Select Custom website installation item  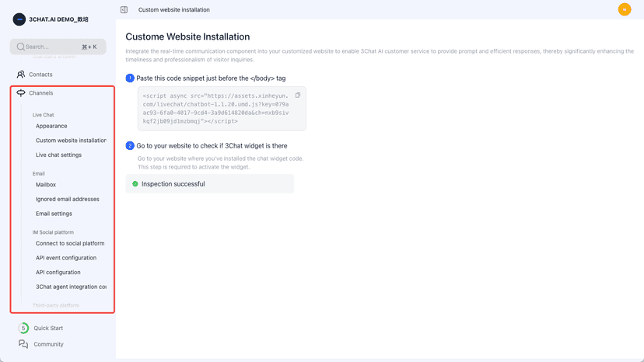point(71,141)
